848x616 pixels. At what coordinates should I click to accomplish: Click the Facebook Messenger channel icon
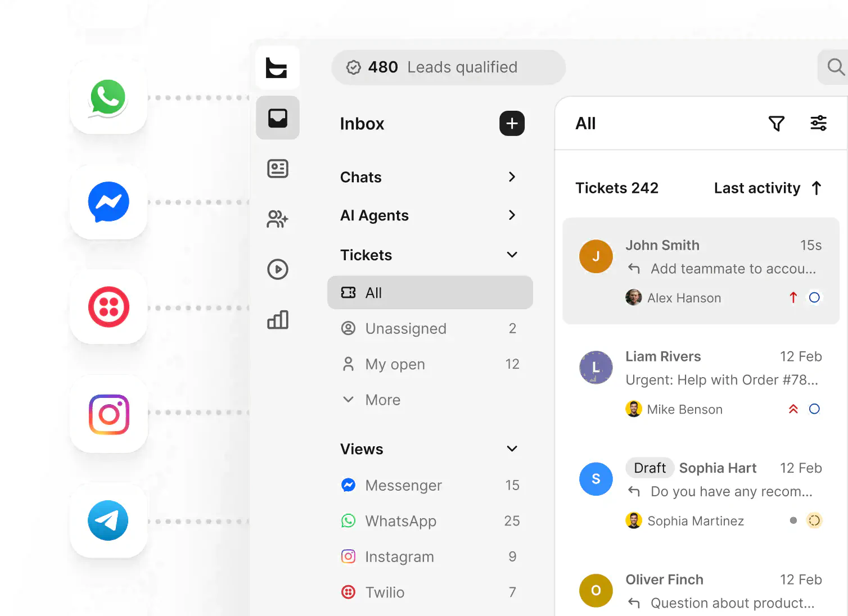tap(109, 202)
